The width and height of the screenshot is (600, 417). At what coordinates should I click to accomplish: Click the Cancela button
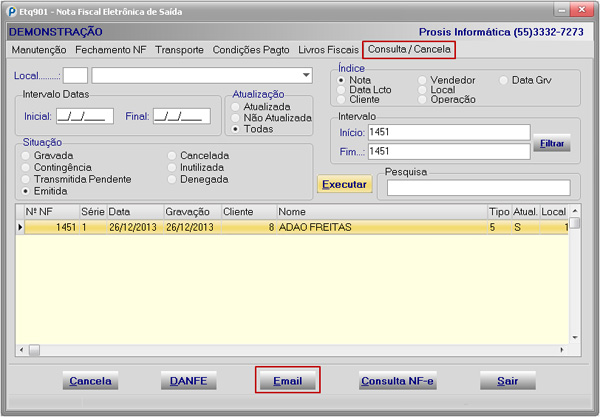click(90, 381)
